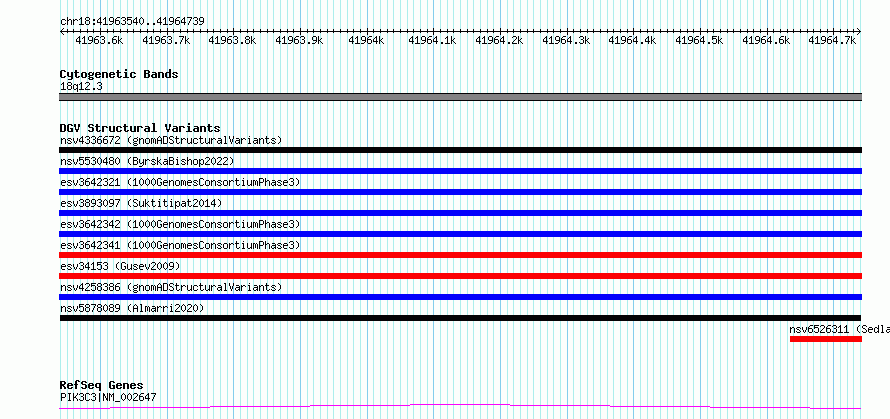This screenshot has height=419, width=890.
Task: Click the 41964.6k ruler tick label
Action: pos(766,40)
